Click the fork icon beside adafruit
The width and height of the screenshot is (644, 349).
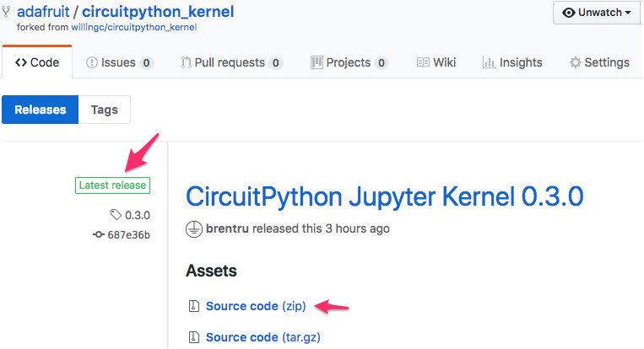[x=7, y=13]
